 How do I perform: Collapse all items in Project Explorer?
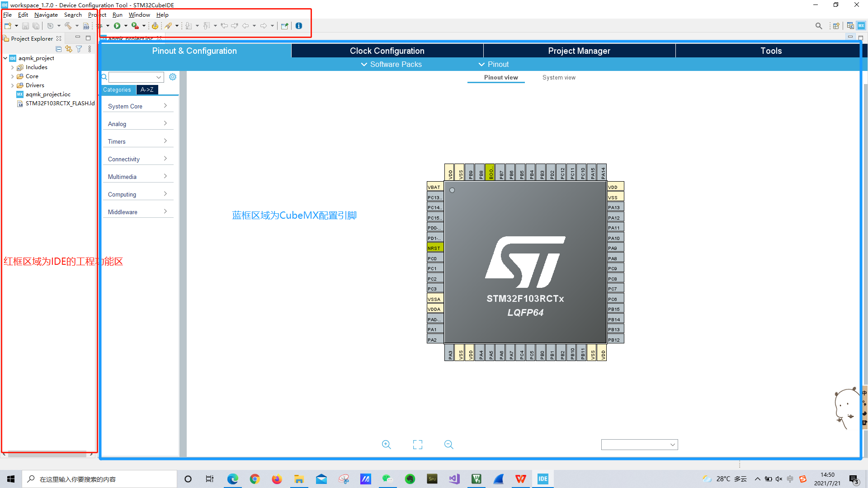59,49
